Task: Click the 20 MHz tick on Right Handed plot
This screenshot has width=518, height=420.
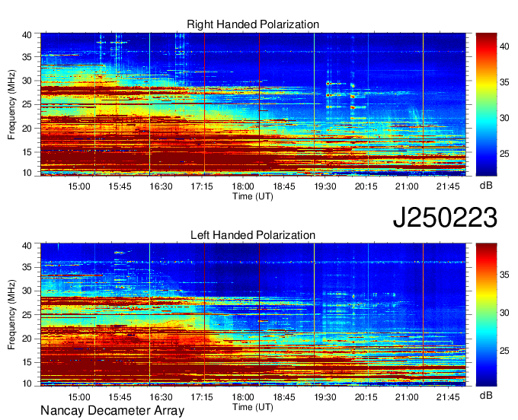Action: point(27,129)
